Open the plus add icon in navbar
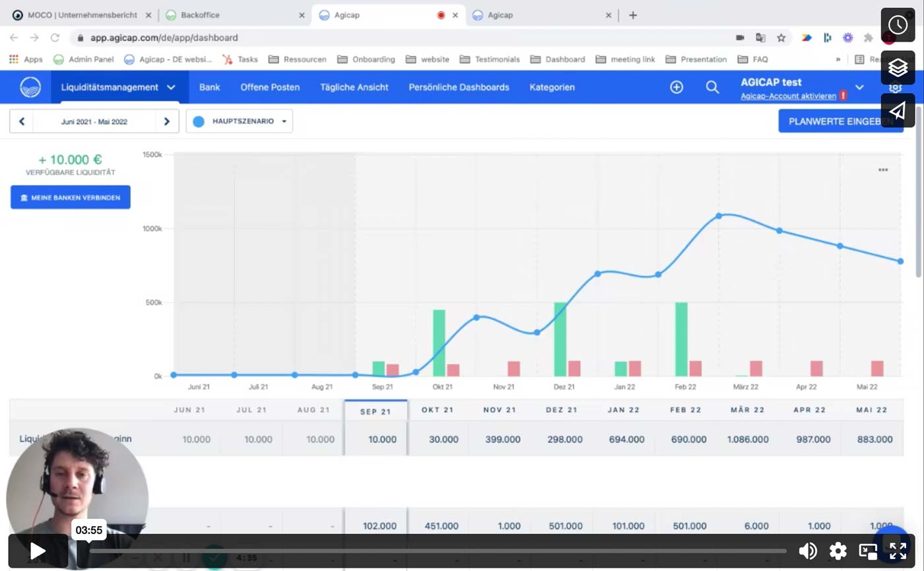 [x=676, y=87]
